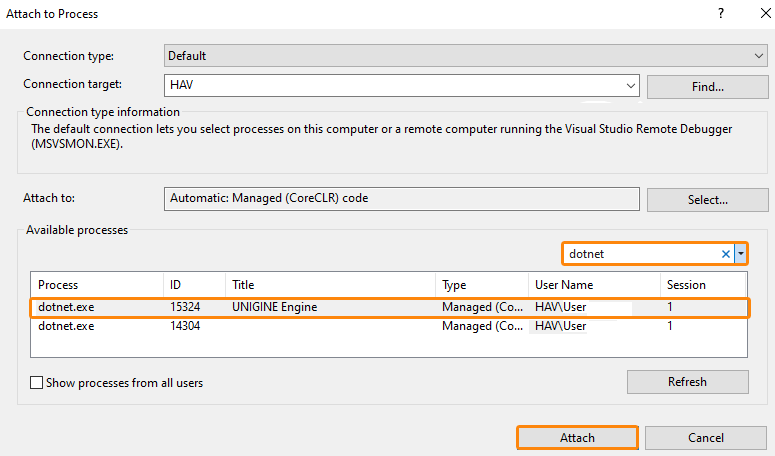Sort by the Title column header
Screen dimensions: 775x456
[x=330, y=285]
